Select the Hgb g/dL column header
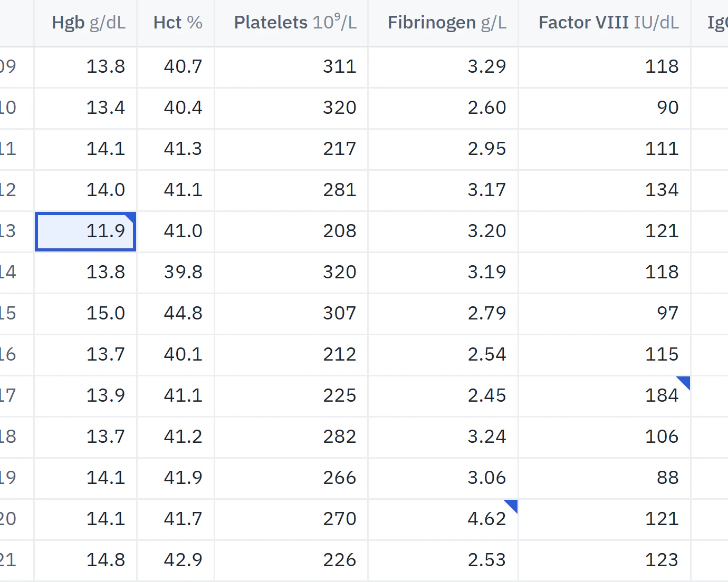The height and width of the screenshot is (582, 728). point(85,23)
